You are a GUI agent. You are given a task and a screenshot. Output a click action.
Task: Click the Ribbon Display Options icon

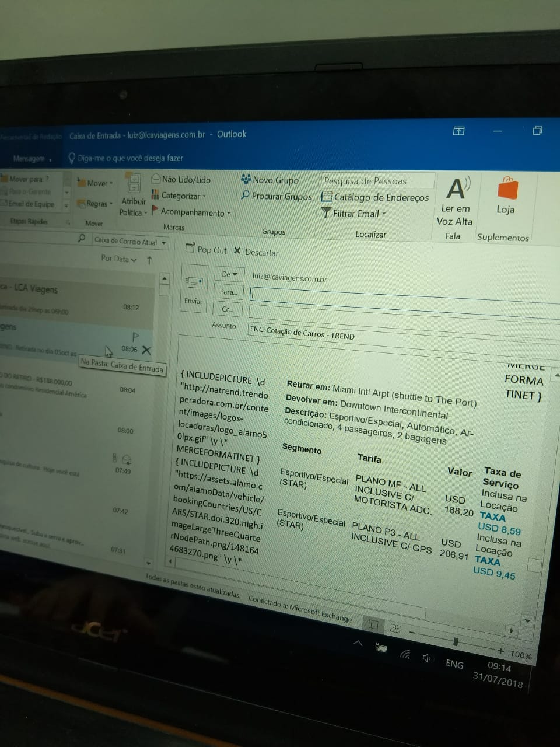[x=459, y=131]
